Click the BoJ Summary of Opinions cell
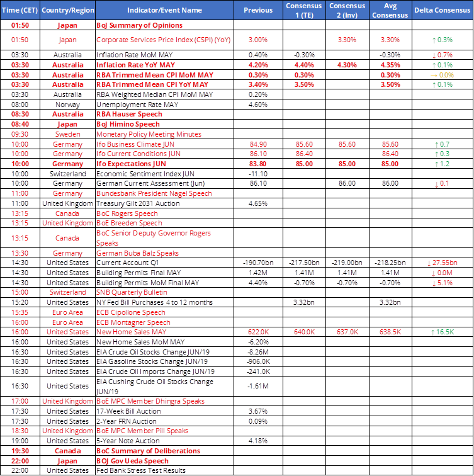This screenshot has height=476, width=474. tap(164, 25)
